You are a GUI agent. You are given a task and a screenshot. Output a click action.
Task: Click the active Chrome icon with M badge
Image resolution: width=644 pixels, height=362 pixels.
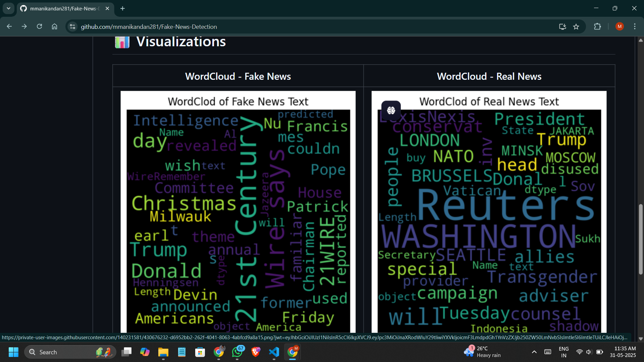[x=292, y=352]
